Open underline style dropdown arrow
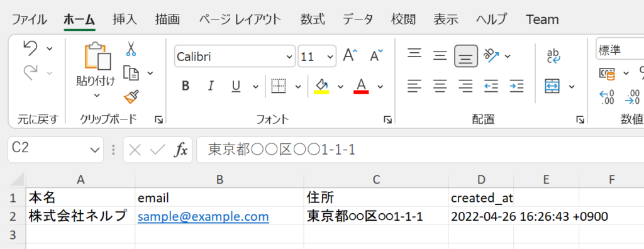 tap(255, 87)
